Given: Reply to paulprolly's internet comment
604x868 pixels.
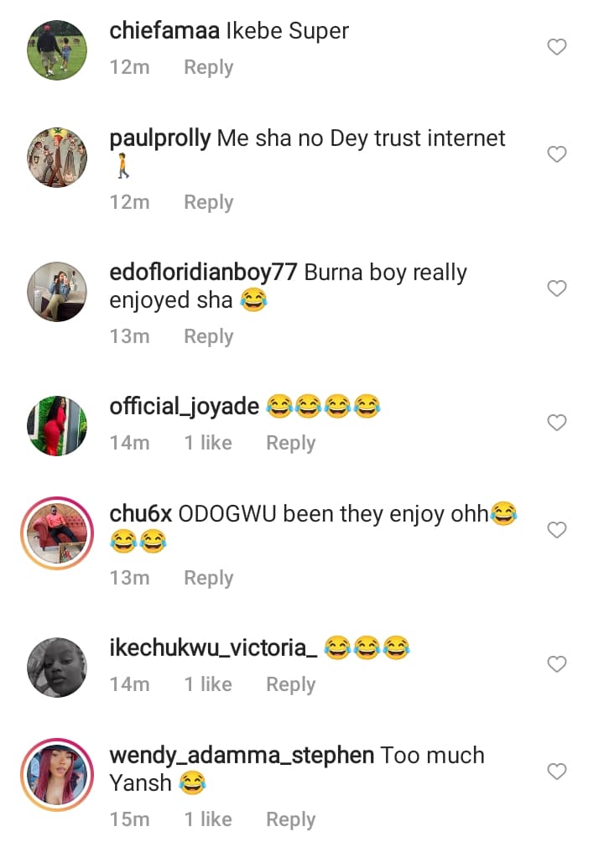Looking at the screenshot, I should 208,202.
